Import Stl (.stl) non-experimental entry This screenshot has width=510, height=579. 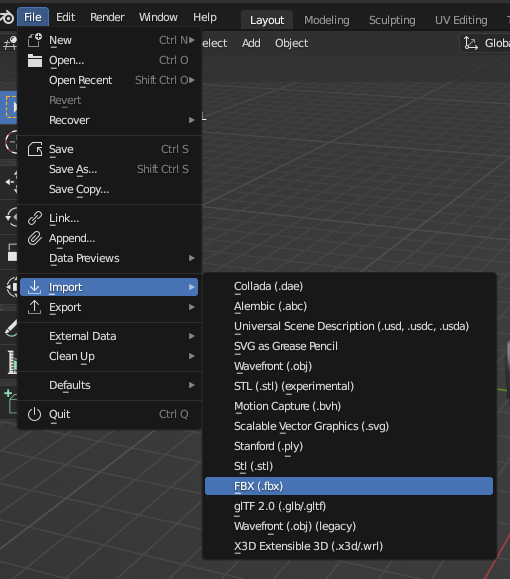coord(349,466)
